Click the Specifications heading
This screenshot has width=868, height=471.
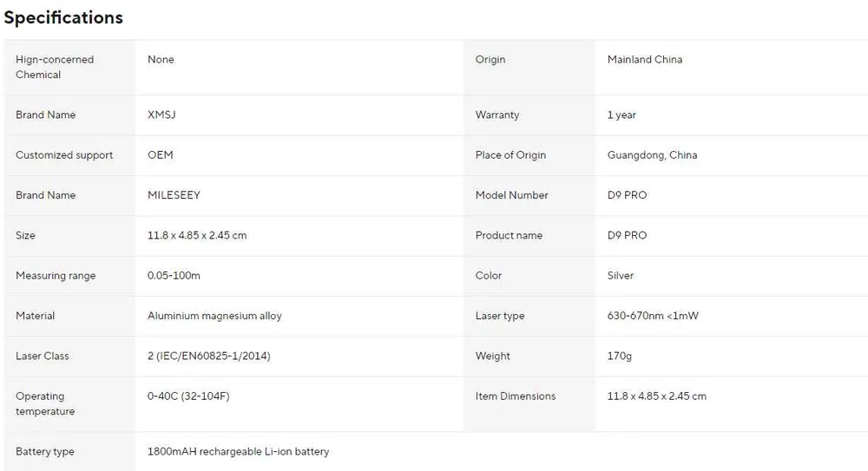point(63,17)
